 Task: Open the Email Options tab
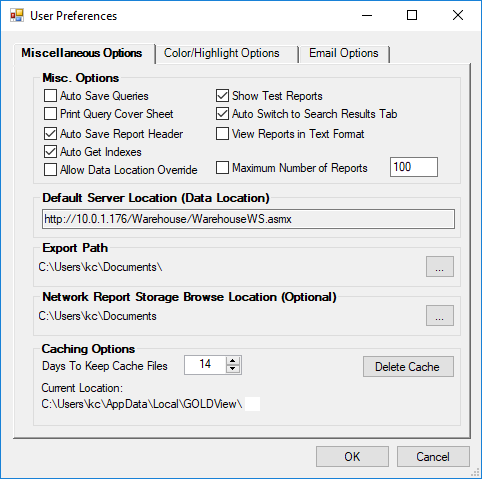[344, 54]
